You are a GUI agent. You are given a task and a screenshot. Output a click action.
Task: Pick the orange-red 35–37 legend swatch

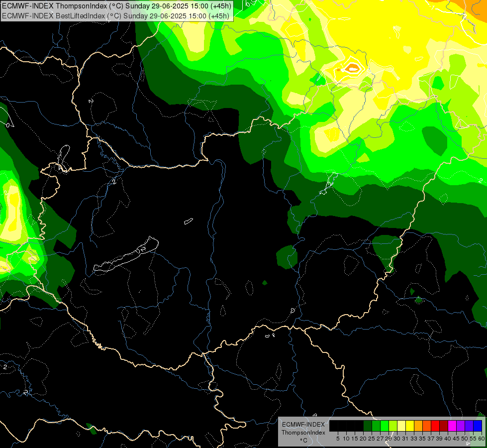[427, 426]
